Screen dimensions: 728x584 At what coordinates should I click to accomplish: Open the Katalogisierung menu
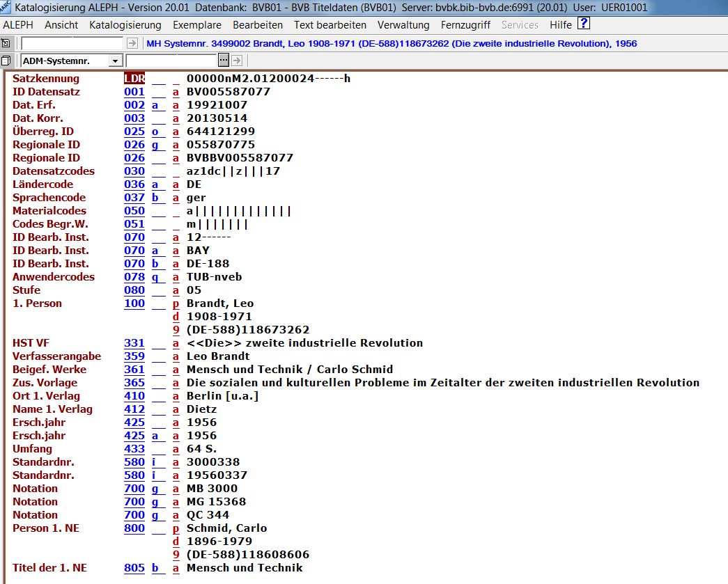pos(125,24)
